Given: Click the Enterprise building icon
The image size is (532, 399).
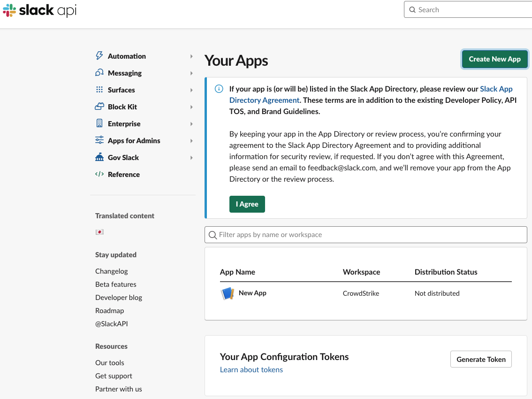Looking at the screenshot, I should 99,123.
